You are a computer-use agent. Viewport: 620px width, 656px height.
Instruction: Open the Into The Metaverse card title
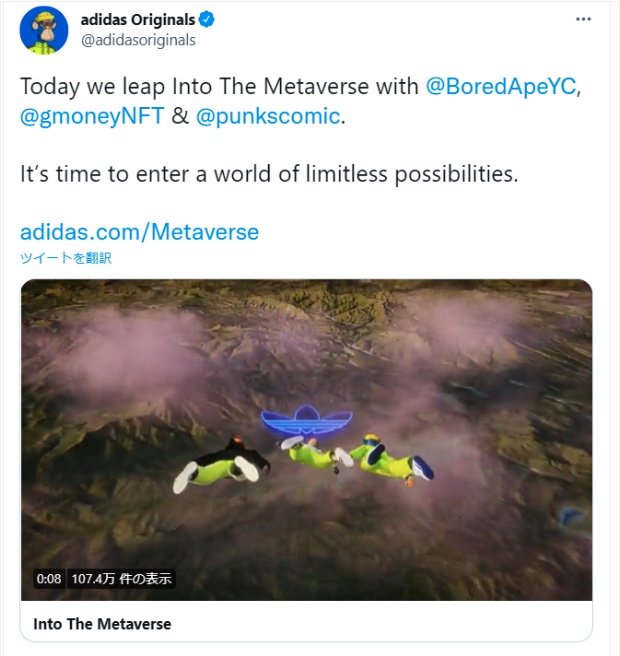point(102,624)
